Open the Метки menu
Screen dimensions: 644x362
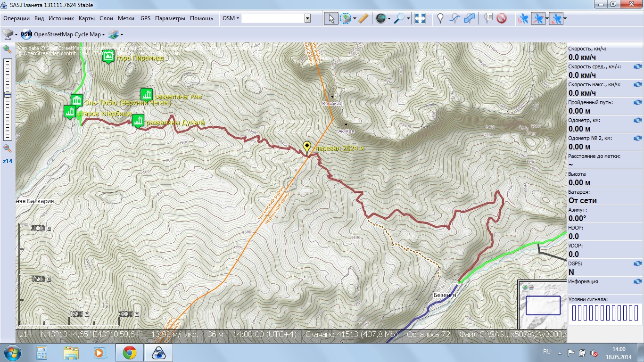pyautogui.click(x=126, y=18)
